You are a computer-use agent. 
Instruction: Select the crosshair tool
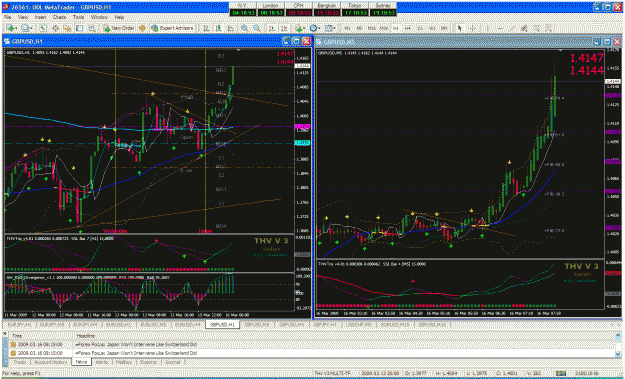click(472, 28)
